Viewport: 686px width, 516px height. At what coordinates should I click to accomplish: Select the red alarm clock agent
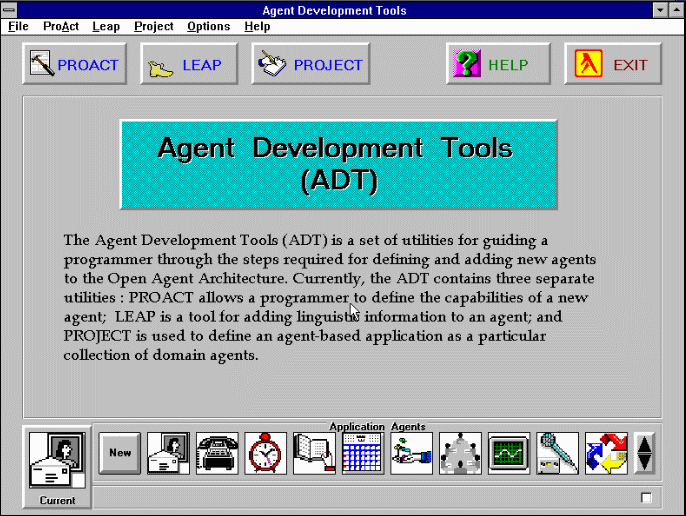[266, 453]
